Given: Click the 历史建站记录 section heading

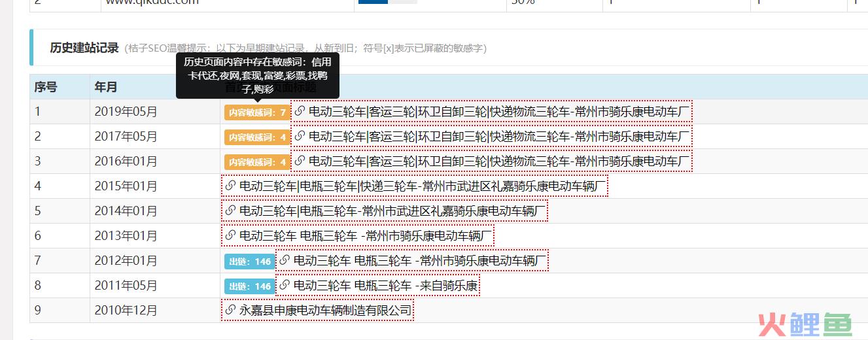Looking at the screenshot, I should pyautogui.click(x=84, y=48).
